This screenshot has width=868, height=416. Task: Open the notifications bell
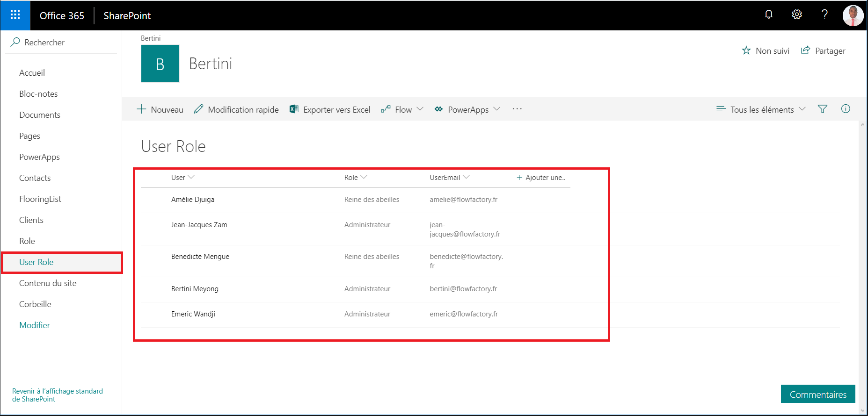coord(769,15)
